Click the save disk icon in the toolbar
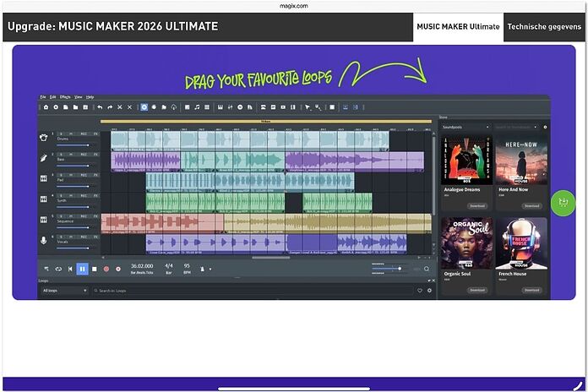This screenshot has width=588, height=392. [85, 107]
